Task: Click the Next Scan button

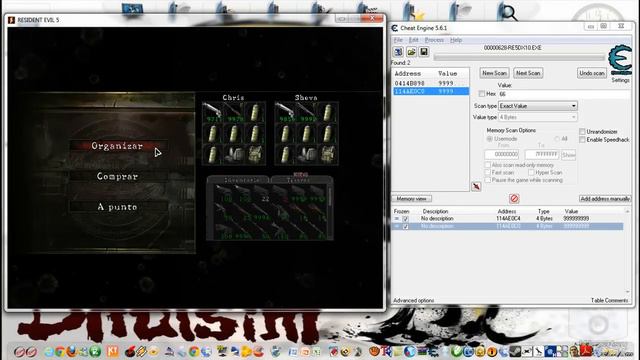Action: [x=528, y=73]
